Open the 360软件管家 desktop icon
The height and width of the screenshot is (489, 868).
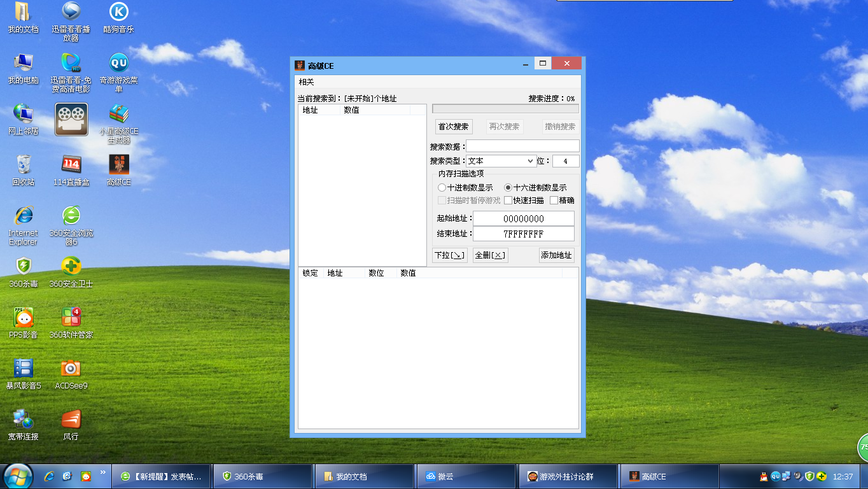click(x=71, y=318)
